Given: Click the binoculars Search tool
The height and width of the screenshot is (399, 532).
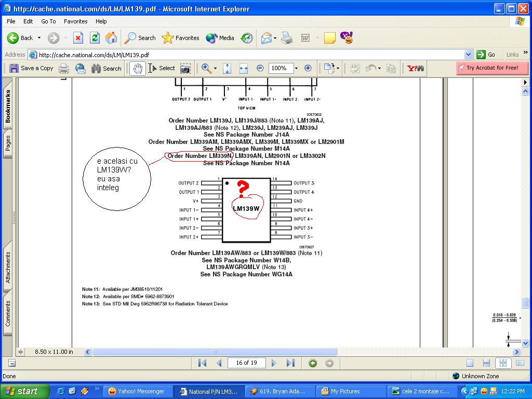Looking at the screenshot, I should [106, 69].
